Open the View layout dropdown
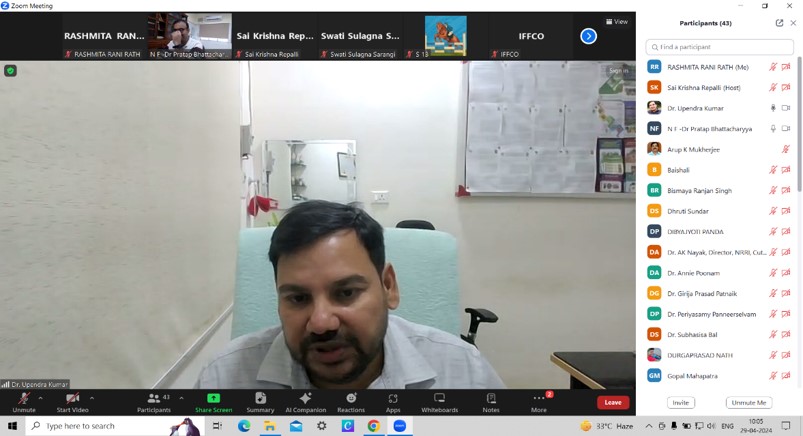The width and height of the screenshot is (803, 436). coord(617,22)
